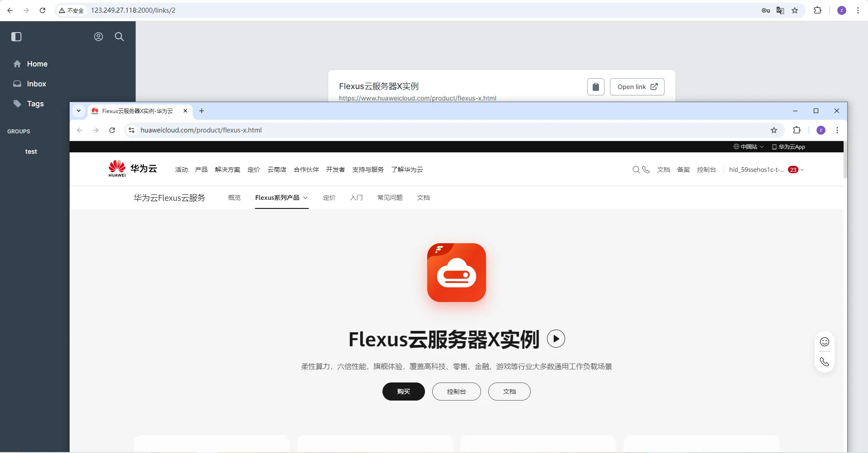The image size is (868, 453).
Task: Click the 文档 button below the title
Action: point(509,392)
